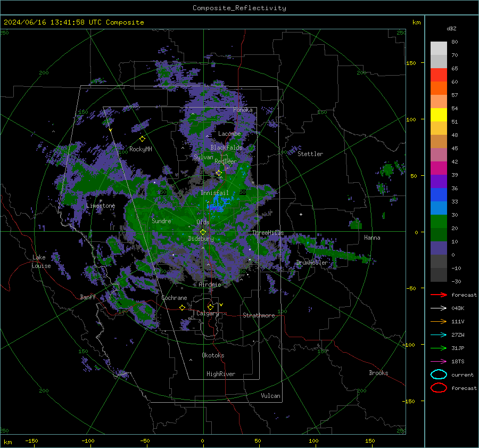The image size is (479, 448).
Task: Click the Brooks city label
Action: click(378, 373)
